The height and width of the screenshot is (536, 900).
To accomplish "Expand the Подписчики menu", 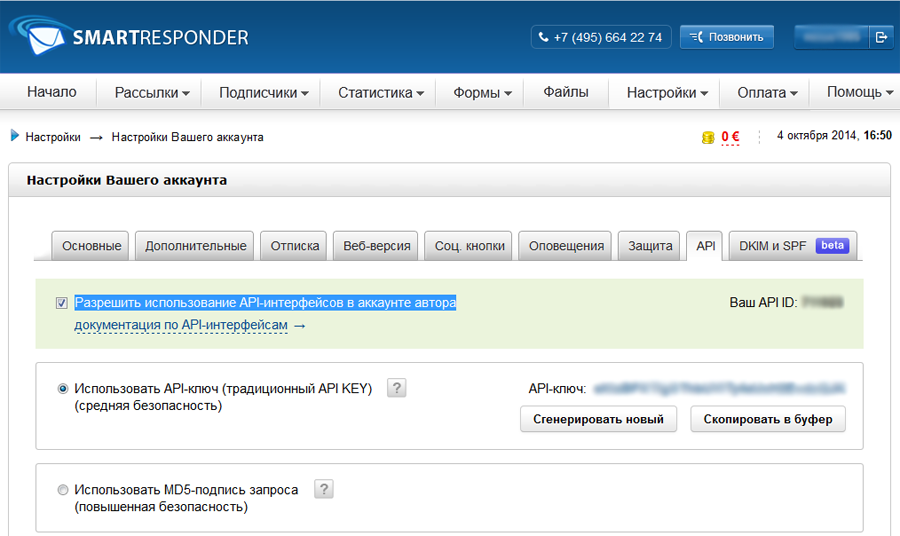I will [x=263, y=92].
